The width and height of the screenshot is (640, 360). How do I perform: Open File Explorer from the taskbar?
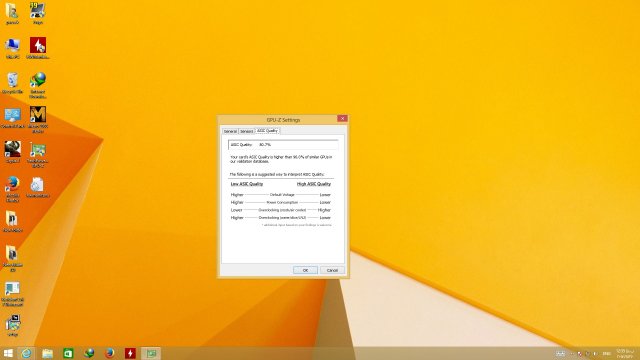point(47,353)
